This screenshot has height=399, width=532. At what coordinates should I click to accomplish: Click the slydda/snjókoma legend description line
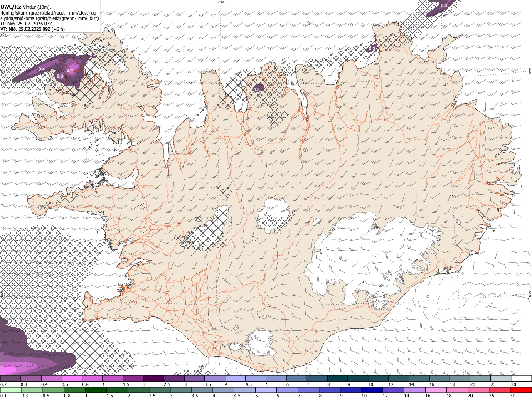[x=49, y=18]
